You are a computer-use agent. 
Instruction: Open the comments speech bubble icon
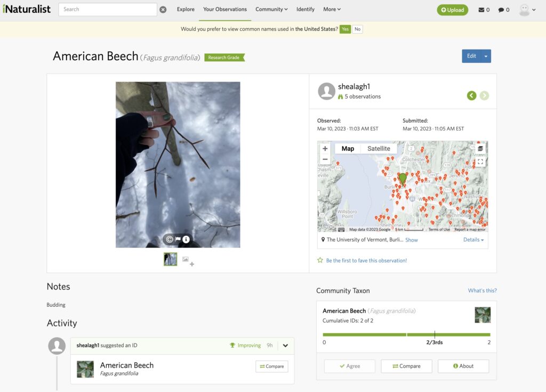tap(501, 10)
